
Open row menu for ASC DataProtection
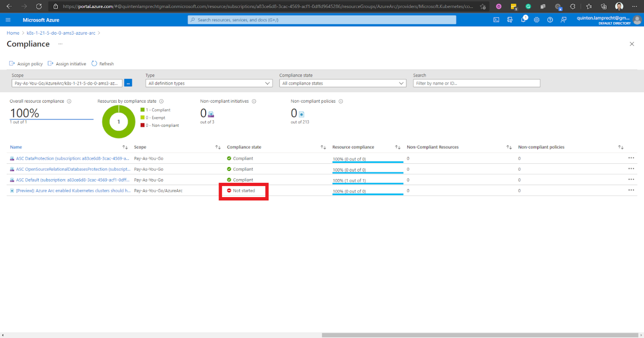631,158
